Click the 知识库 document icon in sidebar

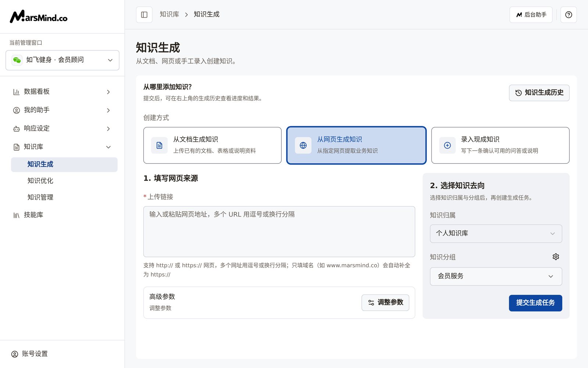pyautogui.click(x=16, y=147)
